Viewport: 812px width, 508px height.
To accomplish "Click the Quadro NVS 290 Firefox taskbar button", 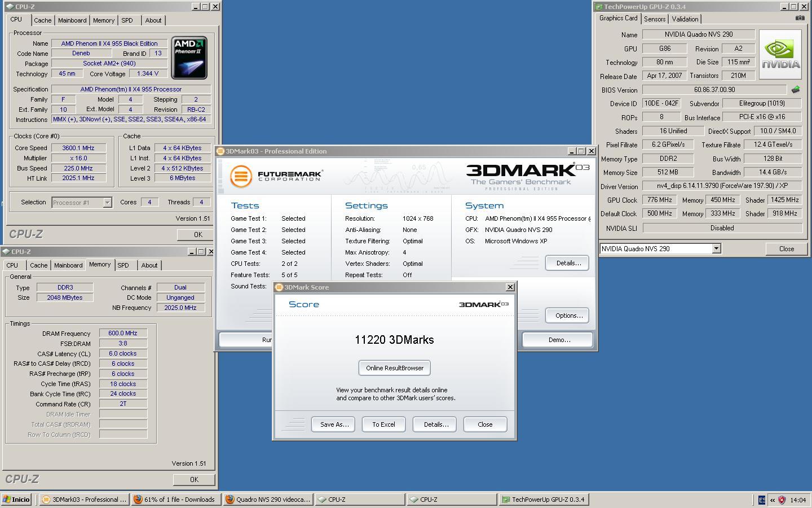I will pyautogui.click(x=267, y=500).
